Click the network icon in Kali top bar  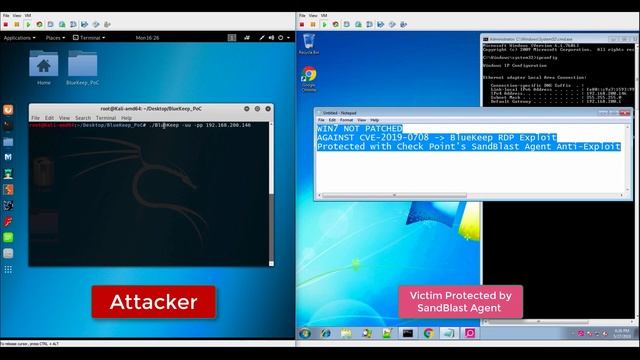247,38
